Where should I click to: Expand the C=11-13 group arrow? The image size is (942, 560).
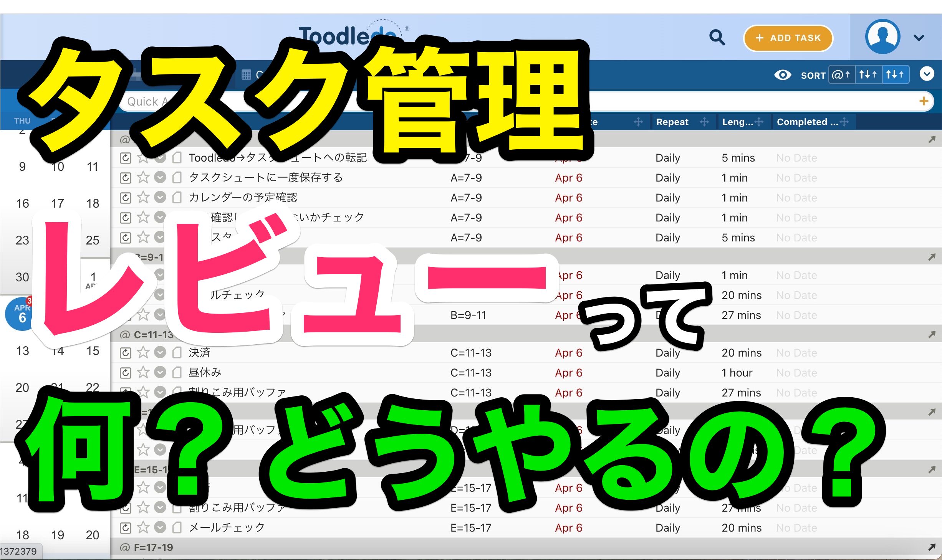point(932,335)
